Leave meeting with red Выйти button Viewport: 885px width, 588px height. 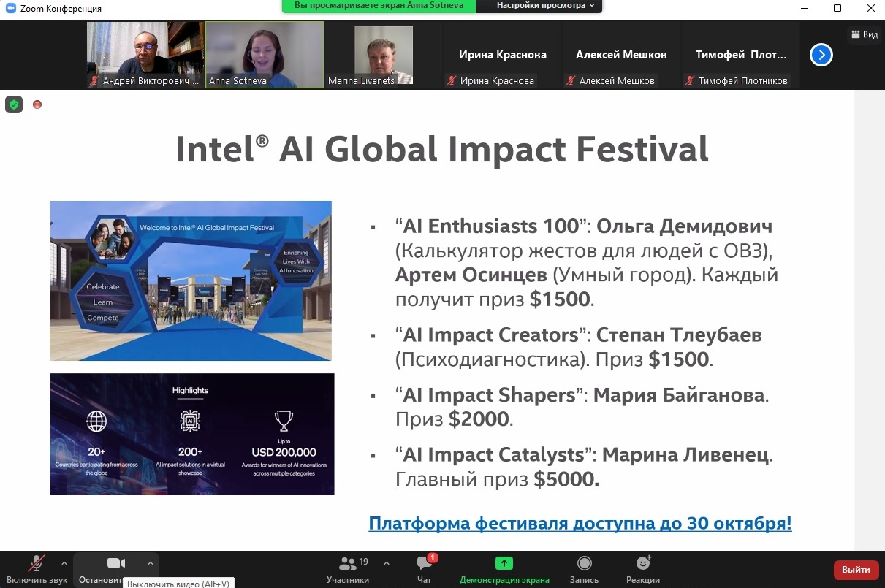[856, 570]
